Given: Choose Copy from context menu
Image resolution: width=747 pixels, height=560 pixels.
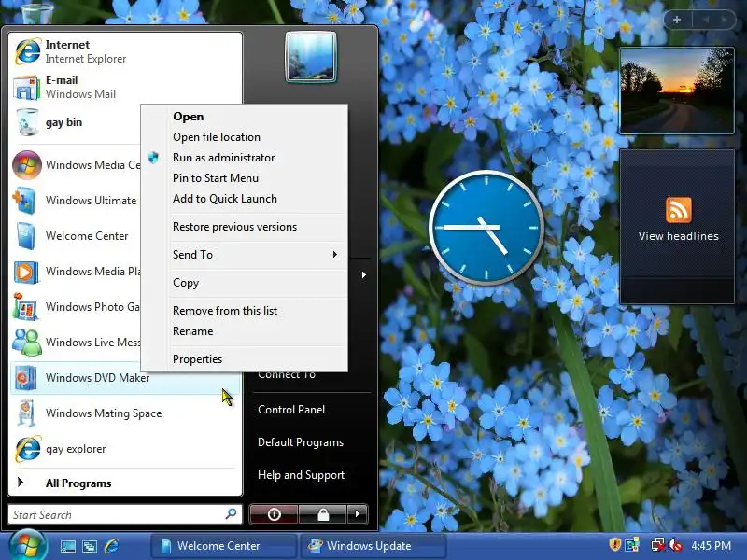Looking at the screenshot, I should tap(259, 283).
